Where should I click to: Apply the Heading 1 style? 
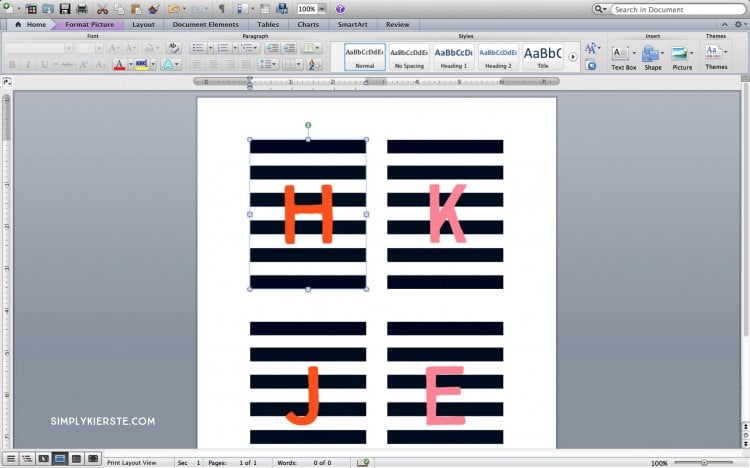click(453, 56)
